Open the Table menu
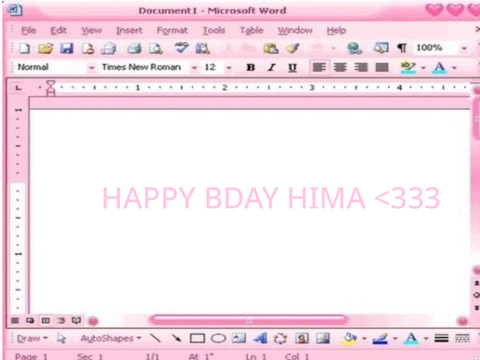Screen dimensions: 480x360 click(252, 31)
